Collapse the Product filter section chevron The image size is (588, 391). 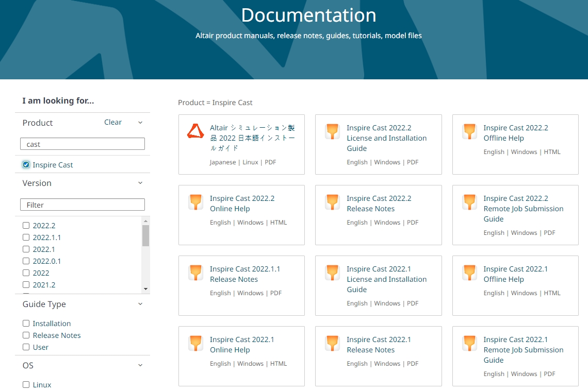[140, 123]
